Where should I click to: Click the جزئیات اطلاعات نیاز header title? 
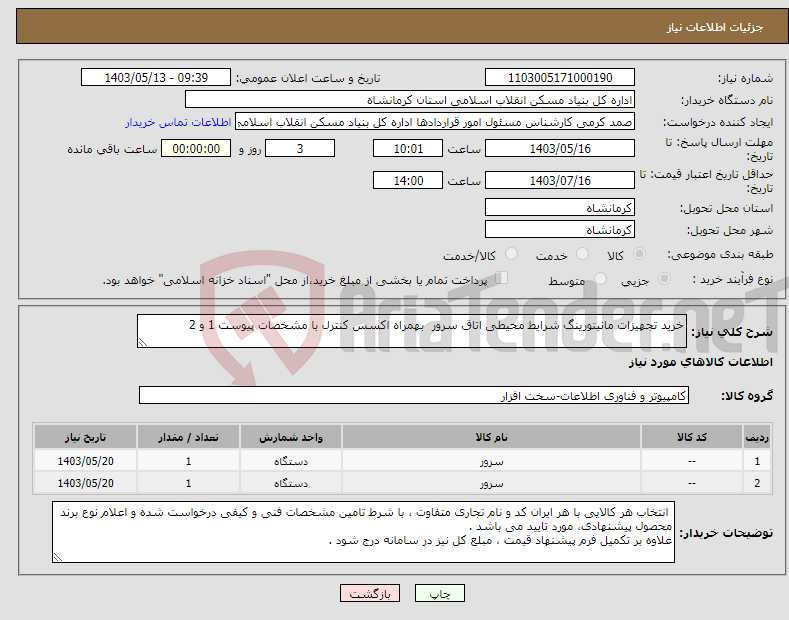coord(715,27)
